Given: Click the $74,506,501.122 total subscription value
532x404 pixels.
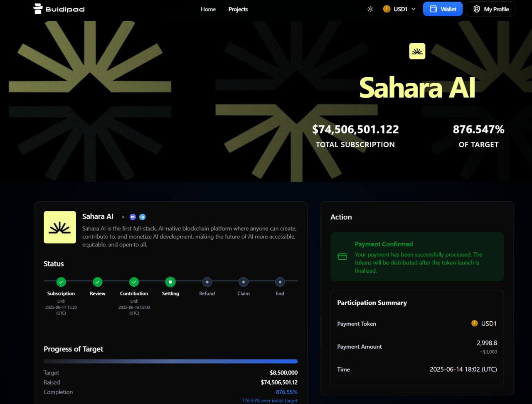Looking at the screenshot, I should tap(355, 129).
